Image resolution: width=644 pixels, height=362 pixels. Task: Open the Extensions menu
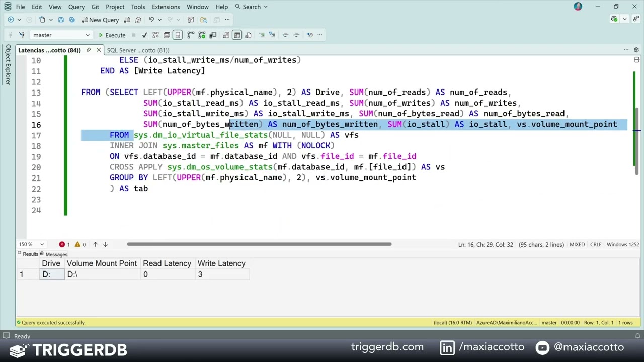coord(166,7)
